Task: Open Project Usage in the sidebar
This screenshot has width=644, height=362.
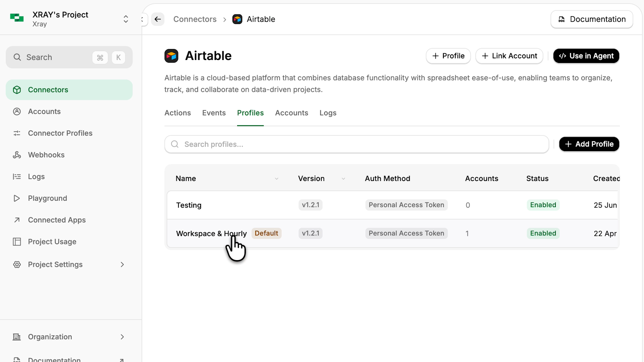Action: coord(52,242)
